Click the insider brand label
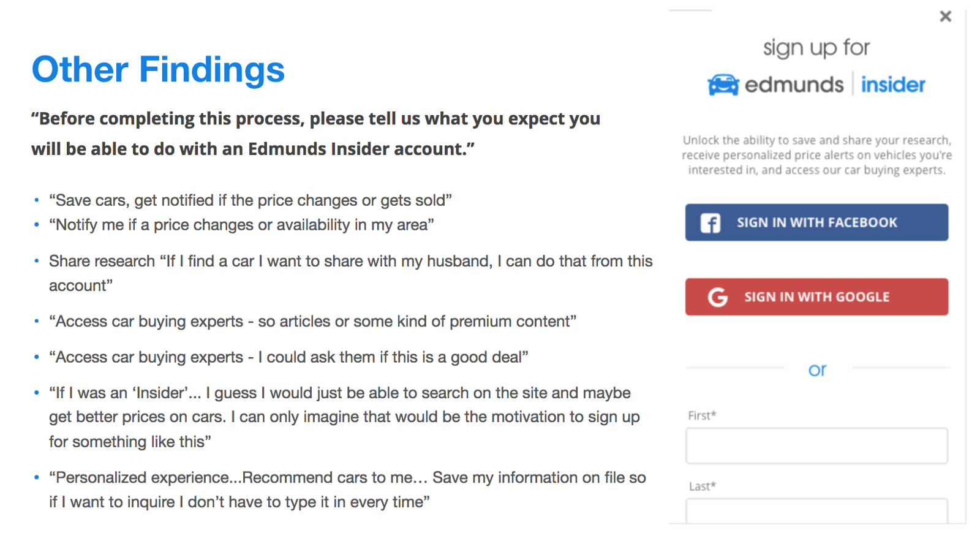Screen dimensions: 980x533 coord(893,85)
